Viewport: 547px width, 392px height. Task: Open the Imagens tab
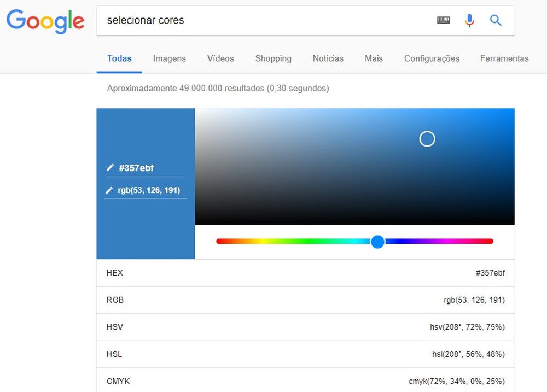tap(170, 58)
